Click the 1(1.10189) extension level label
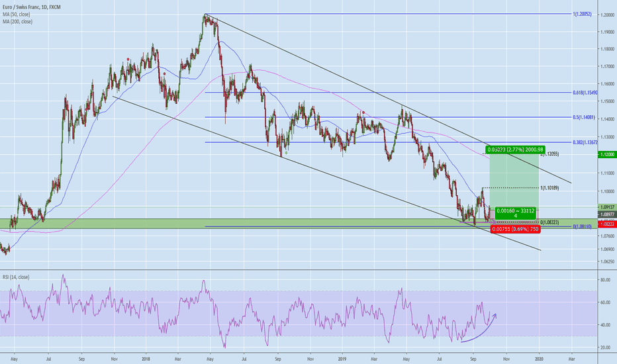 click(x=549, y=188)
